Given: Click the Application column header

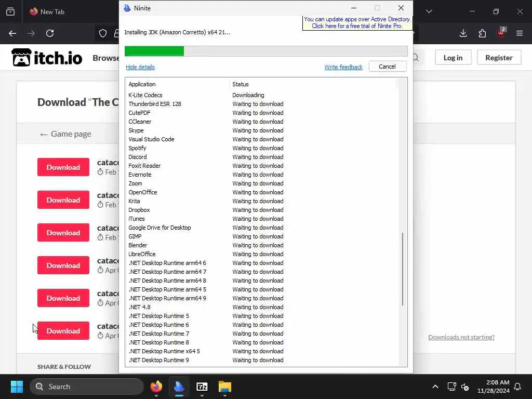Looking at the screenshot, I should tap(142, 84).
